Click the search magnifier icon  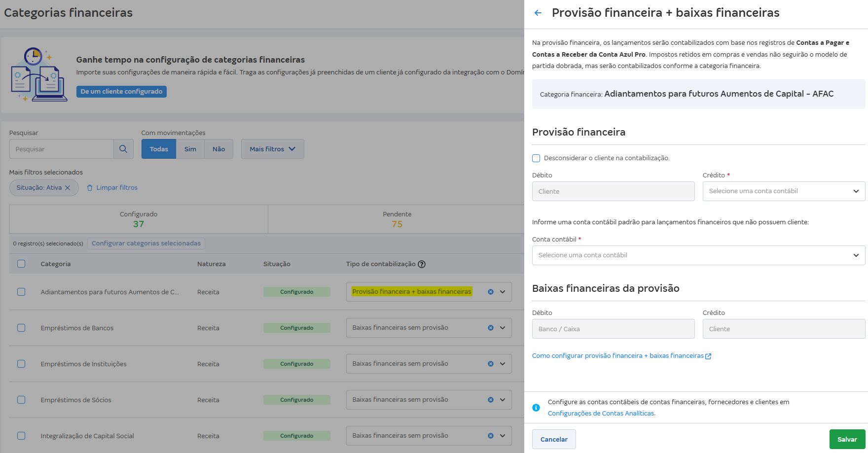[x=123, y=148]
